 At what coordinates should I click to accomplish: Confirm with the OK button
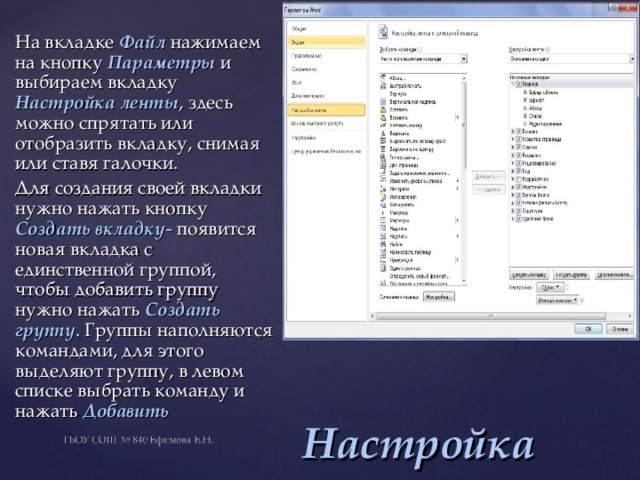pos(588,329)
